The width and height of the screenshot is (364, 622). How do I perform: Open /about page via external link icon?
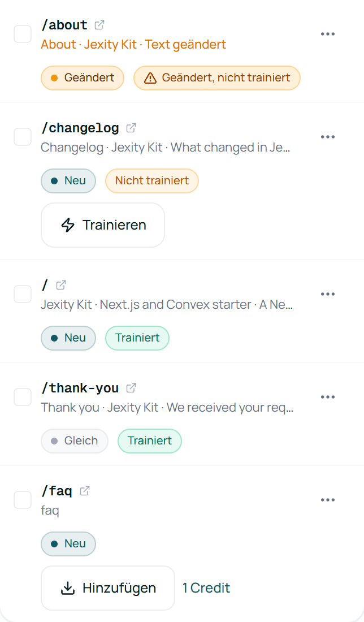point(99,25)
